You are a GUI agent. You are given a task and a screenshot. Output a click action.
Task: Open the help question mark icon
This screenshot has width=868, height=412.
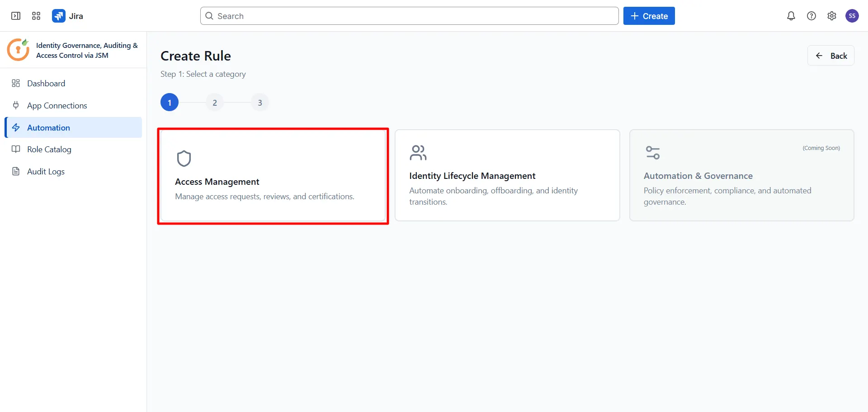pyautogui.click(x=811, y=16)
